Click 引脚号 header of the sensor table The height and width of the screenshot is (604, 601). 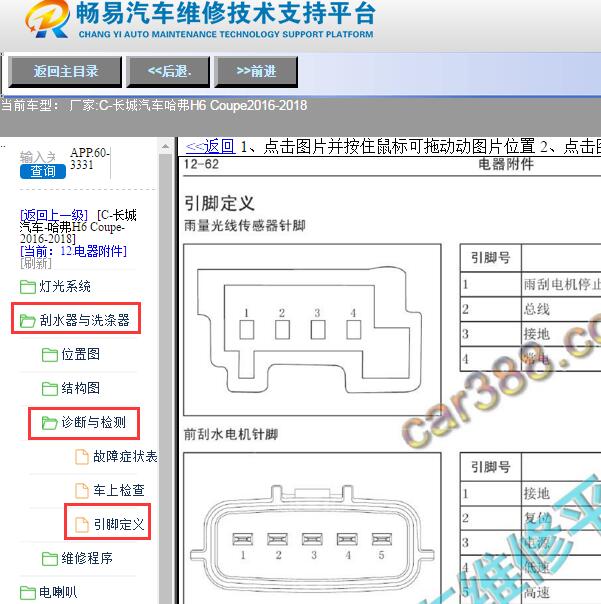click(491, 258)
